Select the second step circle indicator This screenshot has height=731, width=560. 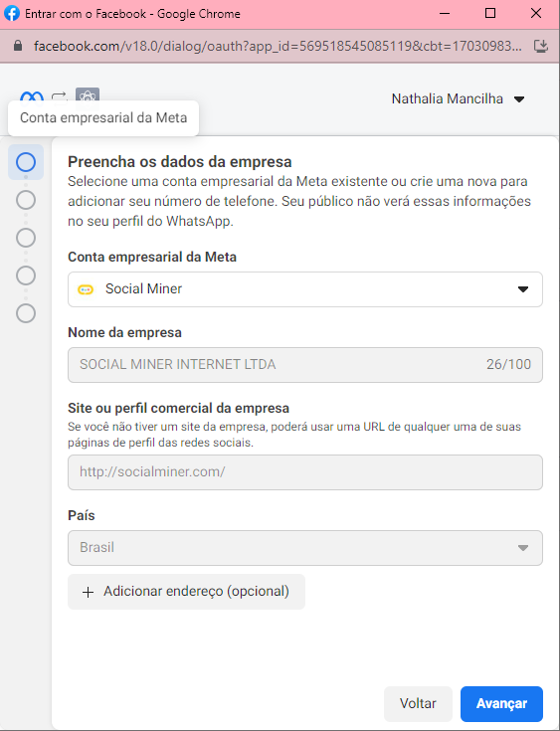click(x=26, y=200)
